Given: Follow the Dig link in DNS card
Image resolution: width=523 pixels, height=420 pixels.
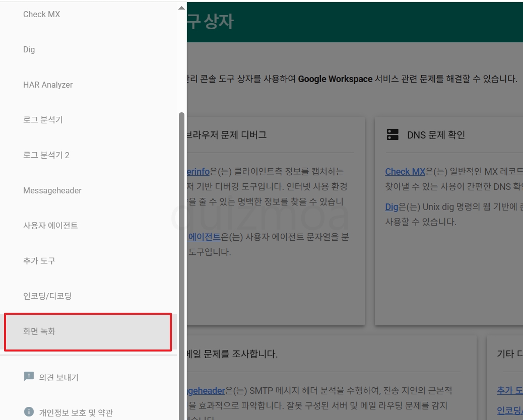Looking at the screenshot, I should pyautogui.click(x=391, y=207).
